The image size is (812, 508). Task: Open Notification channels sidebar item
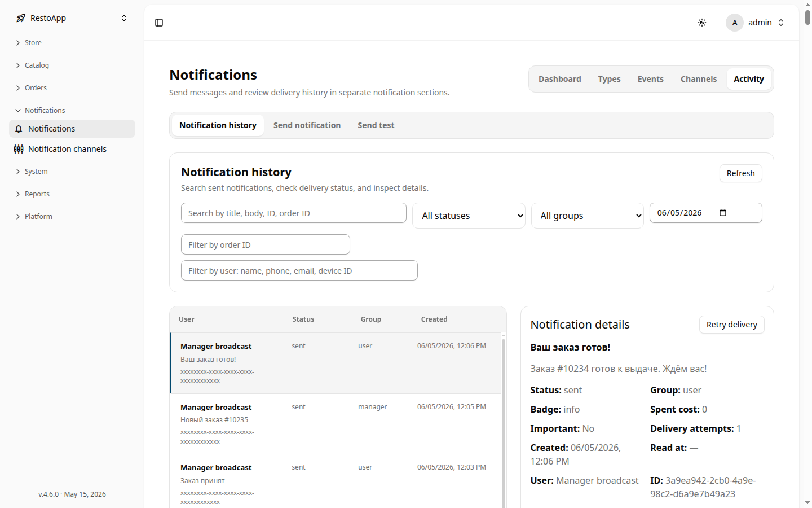[x=72, y=149]
